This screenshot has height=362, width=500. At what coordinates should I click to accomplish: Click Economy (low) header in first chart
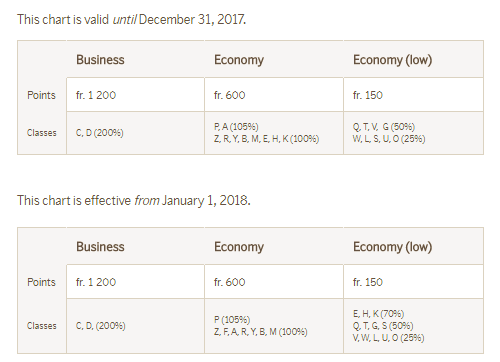[x=392, y=60]
